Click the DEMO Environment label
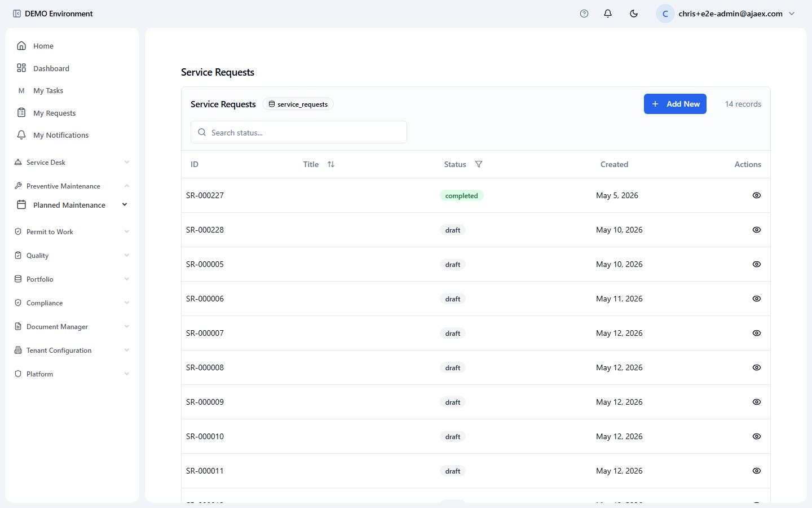812x508 pixels. pyautogui.click(x=59, y=14)
